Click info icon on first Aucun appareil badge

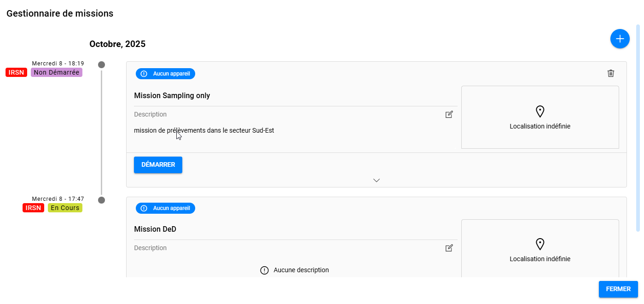click(144, 74)
